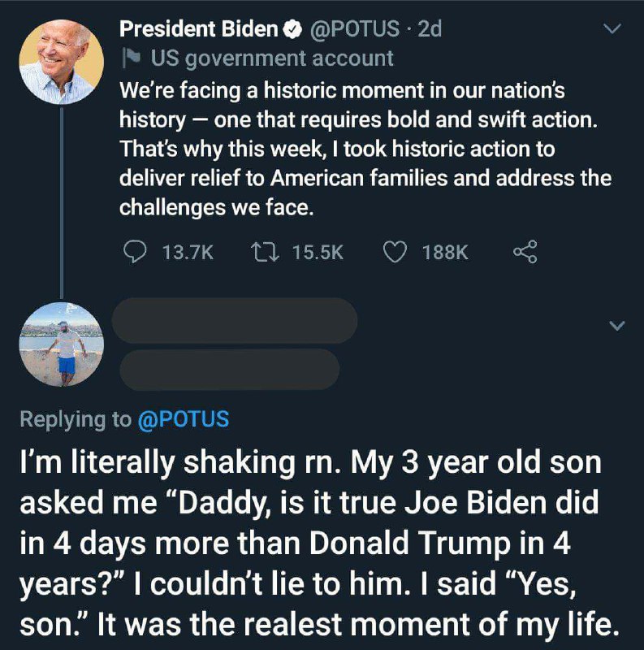644x650 pixels.
Task: Click the blue verified checkmark badge
Action: [x=289, y=30]
